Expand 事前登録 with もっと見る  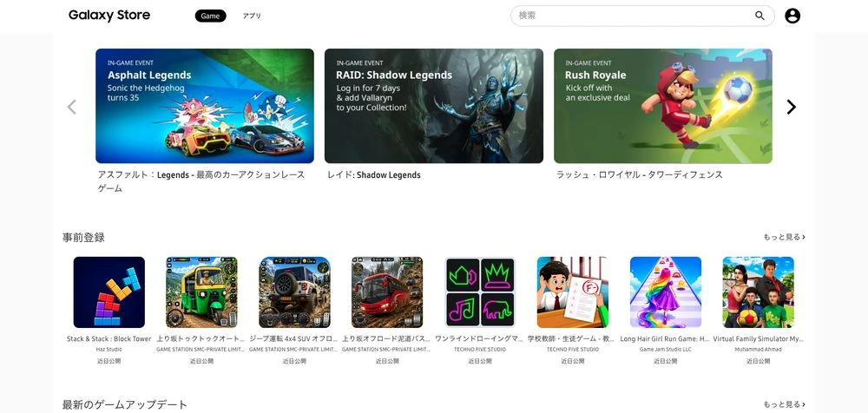tap(785, 237)
